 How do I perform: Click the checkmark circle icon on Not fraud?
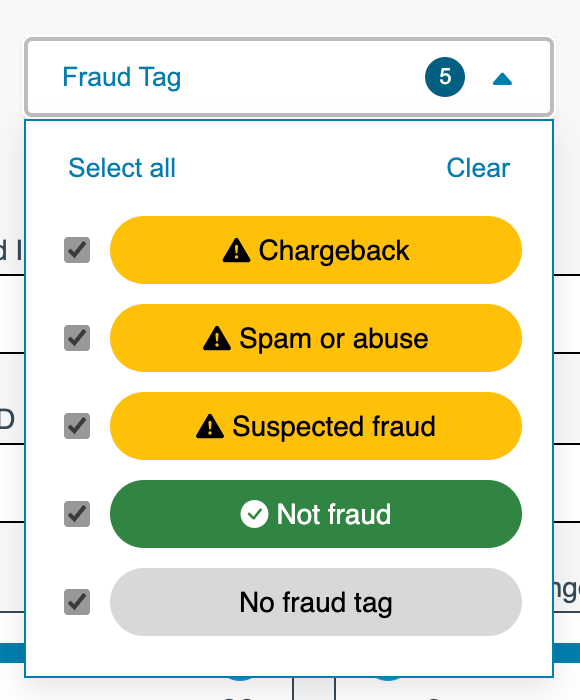[255, 514]
